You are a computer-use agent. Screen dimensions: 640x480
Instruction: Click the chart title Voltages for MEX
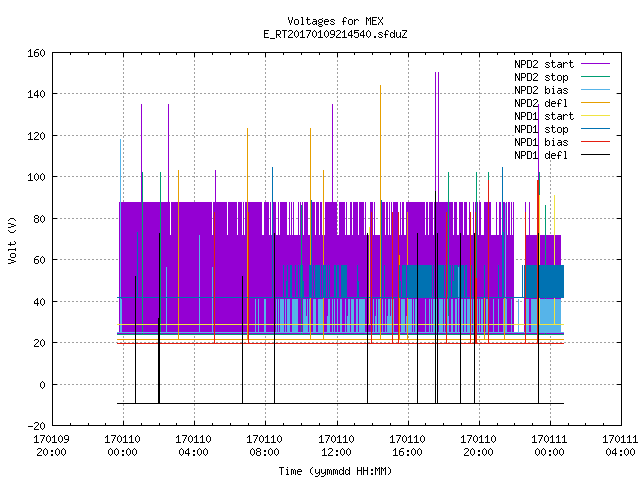pyautogui.click(x=335, y=21)
